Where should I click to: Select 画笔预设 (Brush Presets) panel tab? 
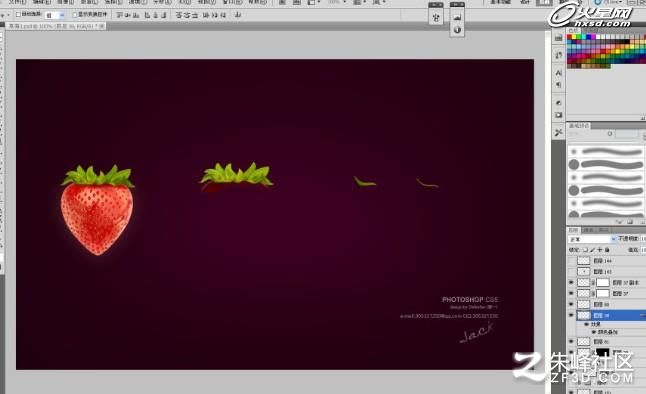578,126
